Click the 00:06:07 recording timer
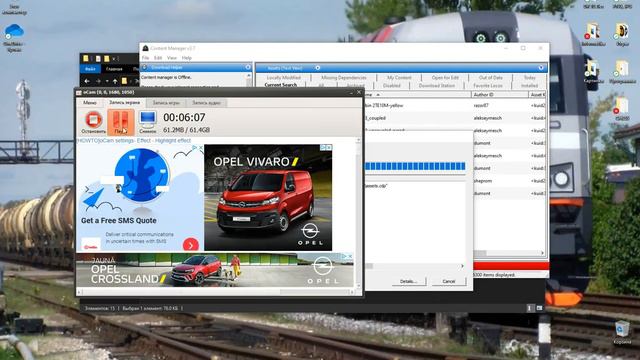Image resolution: width=640 pixels, height=360 pixels. click(184, 118)
